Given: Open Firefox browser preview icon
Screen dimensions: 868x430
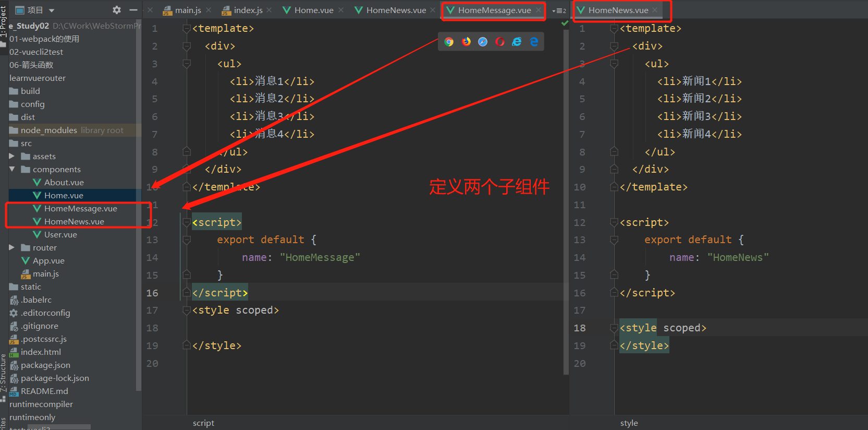Looking at the screenshot, I should [x=466, y=42].
